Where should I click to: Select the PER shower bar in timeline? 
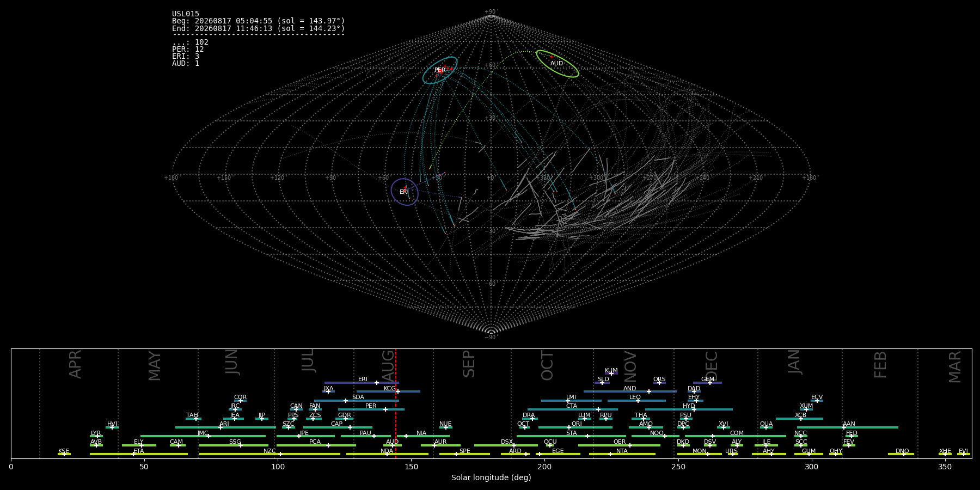371,409
